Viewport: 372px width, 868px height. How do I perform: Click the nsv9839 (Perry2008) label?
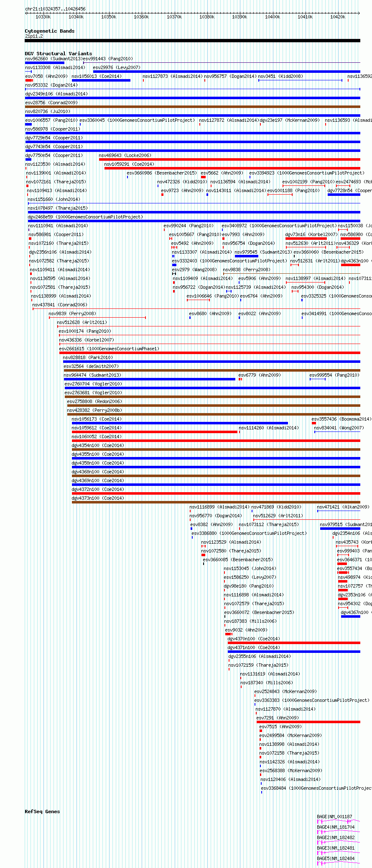coord(72,314)
